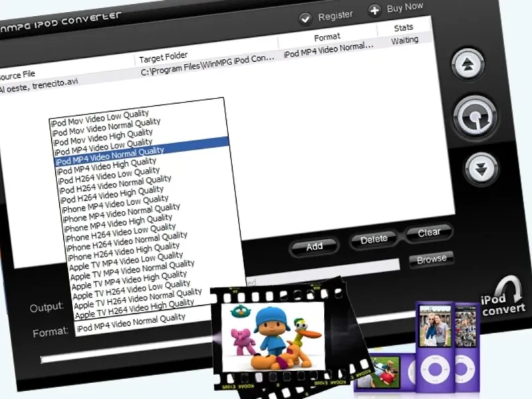The height and width of the screenshot is (399, 532).
Task: Click the Pocoyo film strip thumbnail
Action: pos(273,336)
